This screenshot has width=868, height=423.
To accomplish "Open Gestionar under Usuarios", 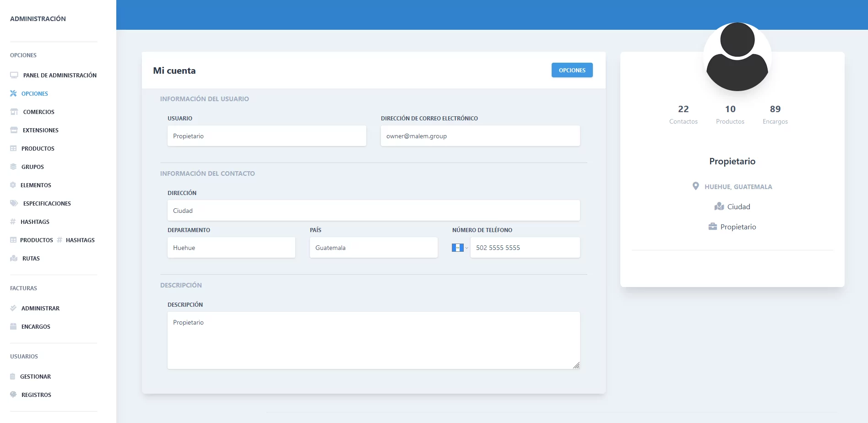I will click(x=35, y=376).
